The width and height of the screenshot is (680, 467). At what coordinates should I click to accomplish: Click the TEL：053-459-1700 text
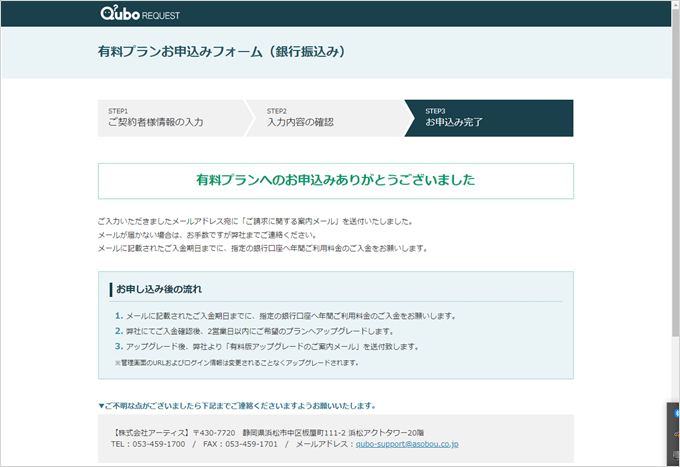coord(148,444)
